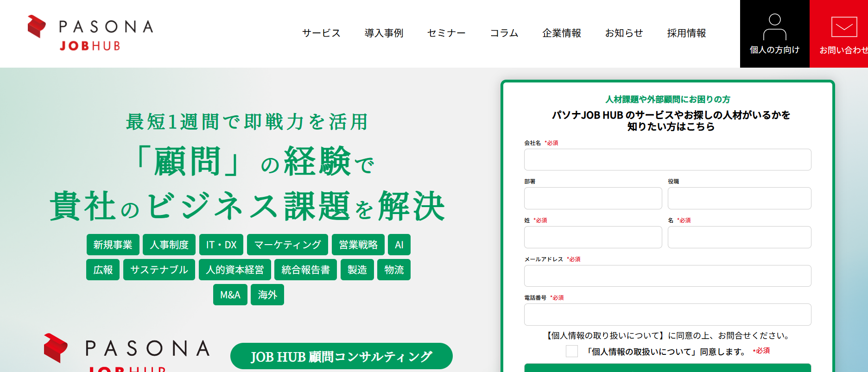Open the お知らせ page
The height and width of the screenshot is (372, 868).
tap(624, 33)
